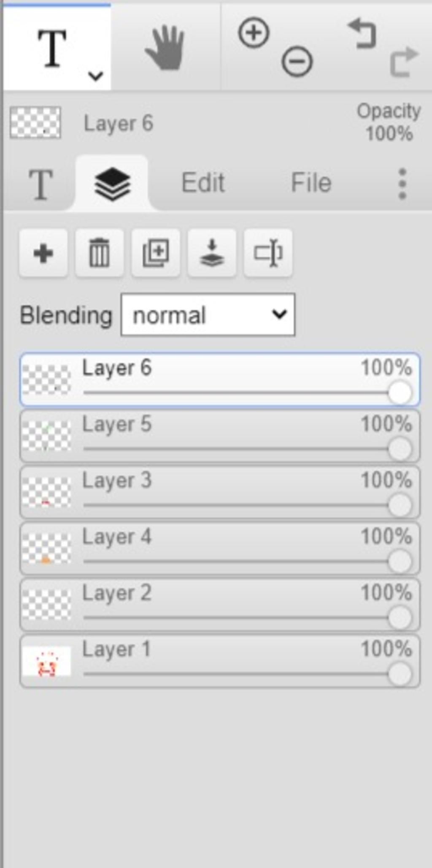Screen dimensions: 432x868
Task: Switch to the Edit tab
Action: [203, 183]
